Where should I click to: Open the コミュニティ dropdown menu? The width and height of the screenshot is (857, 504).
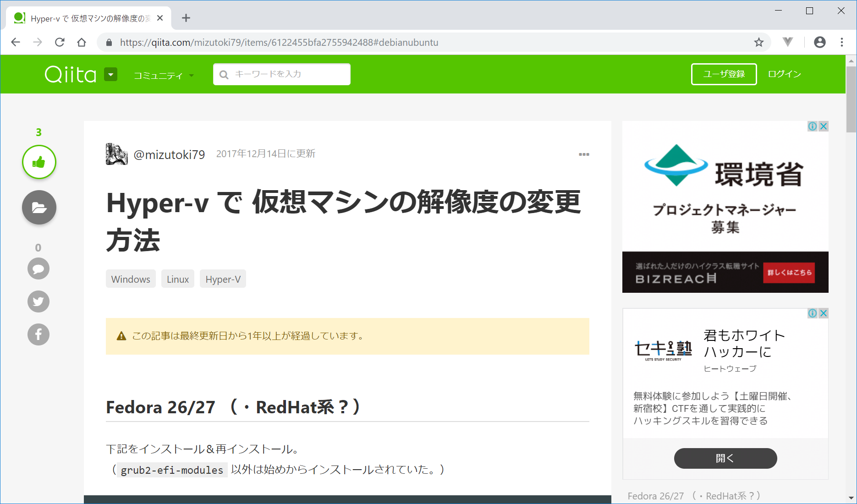pyautogui.click(x=163, y=76)
